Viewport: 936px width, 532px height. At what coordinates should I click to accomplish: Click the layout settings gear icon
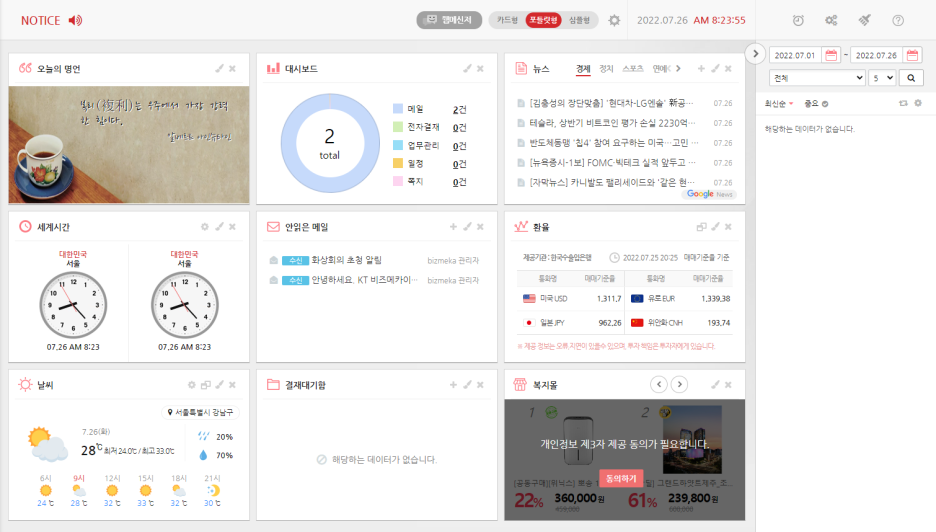pos(614,20)
